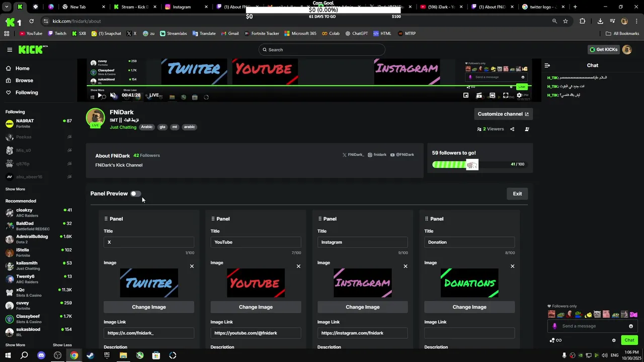Open xQc recommended channel
This screenshot has height=362, width=644.
[39, 292]
